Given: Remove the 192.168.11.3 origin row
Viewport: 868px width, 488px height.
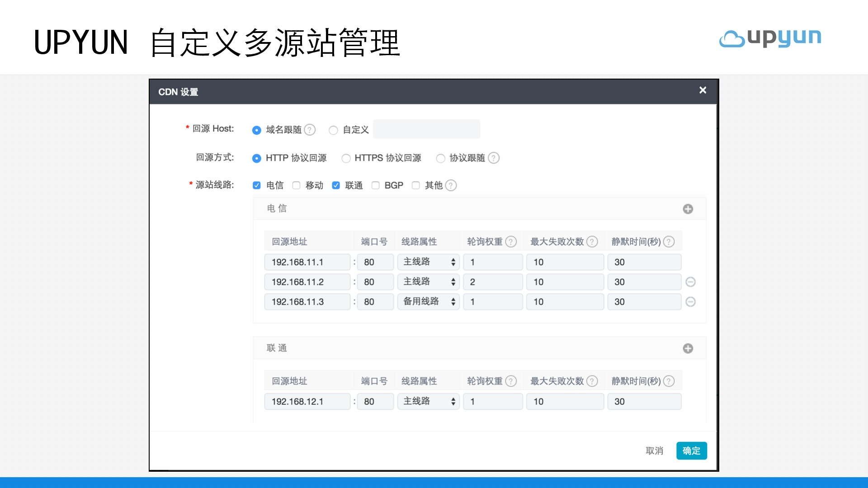Looking at the screenshot, I should [x=691, y=302].
